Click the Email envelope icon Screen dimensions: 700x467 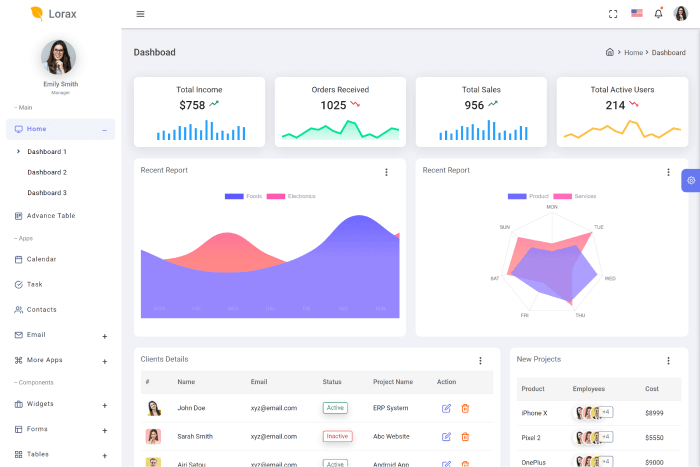click(18, 335)
